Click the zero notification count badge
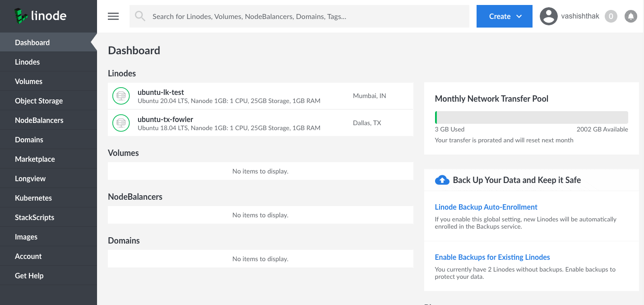 (x=611, y=16)
